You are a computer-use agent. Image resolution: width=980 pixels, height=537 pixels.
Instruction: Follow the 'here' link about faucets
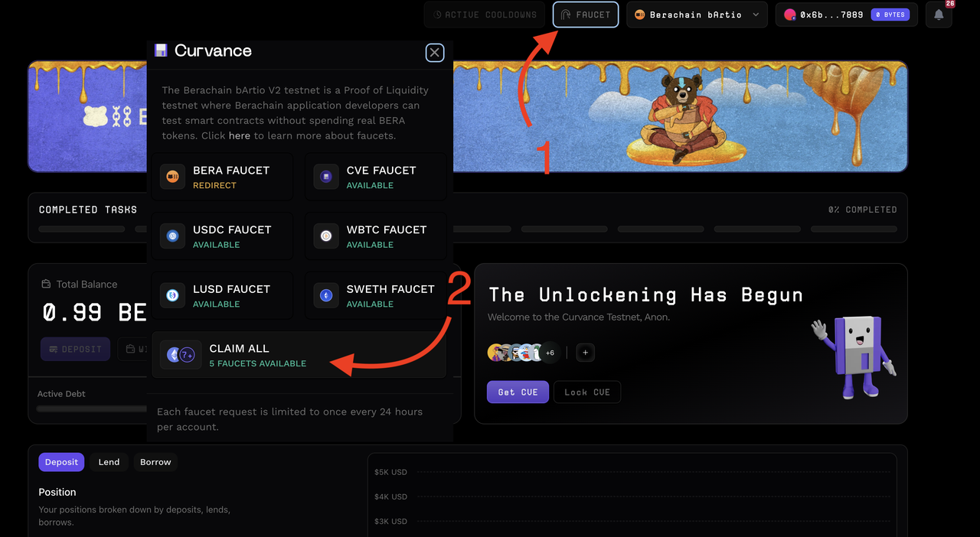pos(240,135)
